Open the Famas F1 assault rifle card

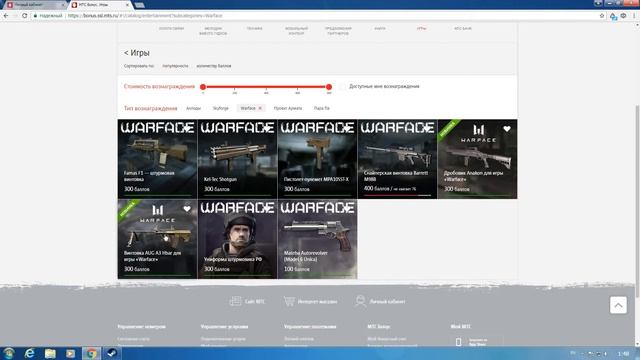(x=157, y=159)
